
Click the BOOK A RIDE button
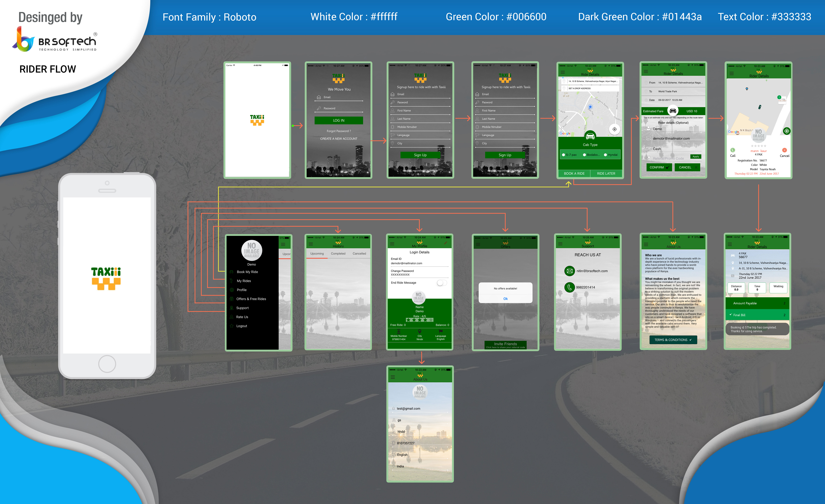(574, 174)
